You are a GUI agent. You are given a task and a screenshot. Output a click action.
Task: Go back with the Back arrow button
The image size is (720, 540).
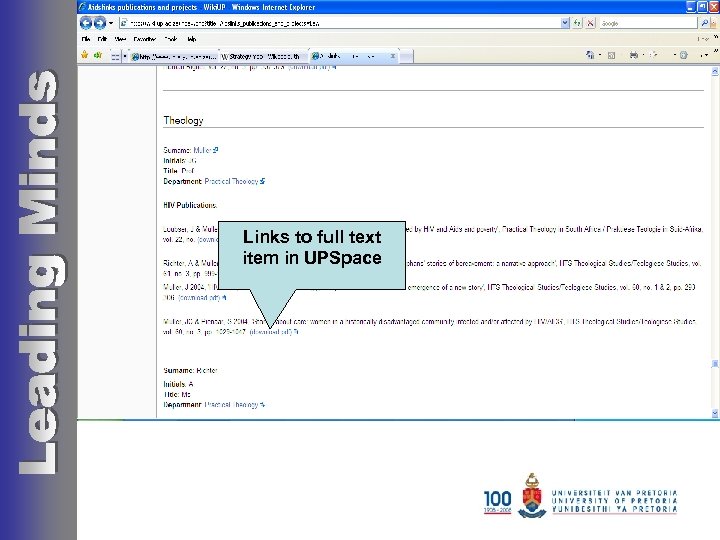(86, 22)
